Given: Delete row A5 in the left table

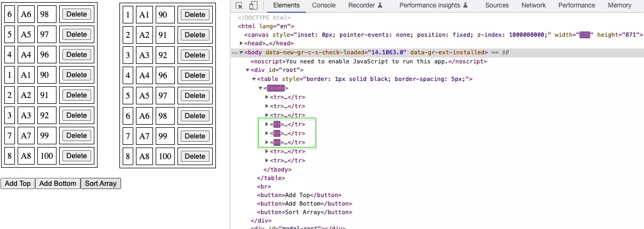Looking at the screenshot, I should [x=77, y=34].
